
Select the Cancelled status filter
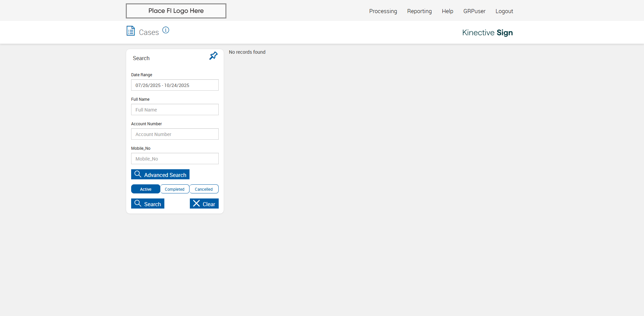204,189
